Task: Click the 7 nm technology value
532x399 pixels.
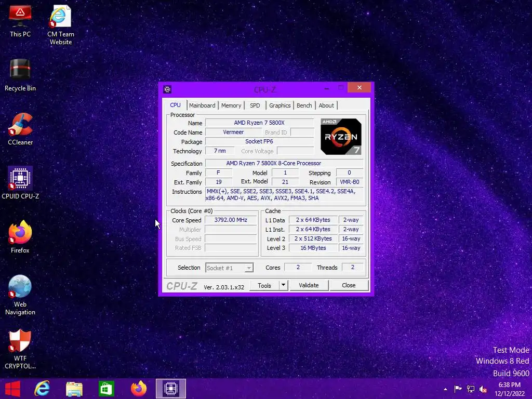Action: point(220,151)
